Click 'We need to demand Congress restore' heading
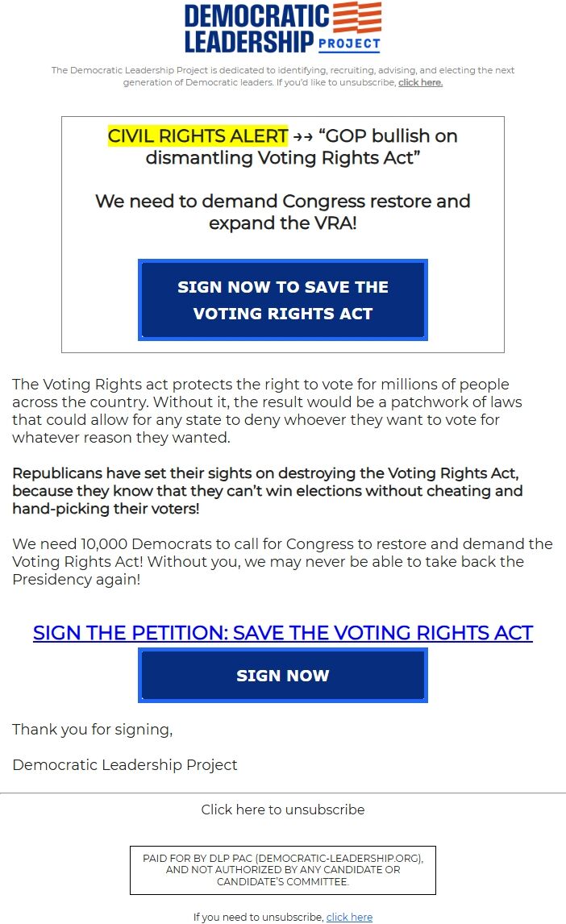The height and width of the screenshot is (924, 566). click(x=283, y=212)
